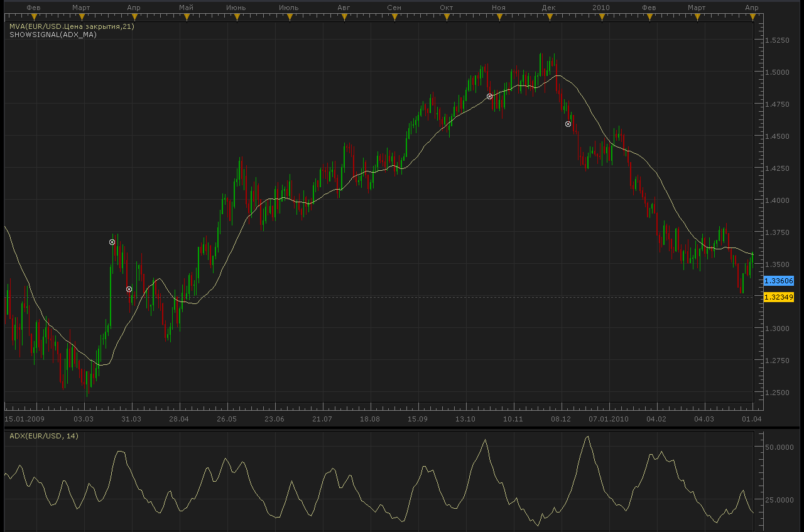Select the Авг month marker
Image resolution: width=804 pixels, height=532 pixels.
[x=343, y=17]
